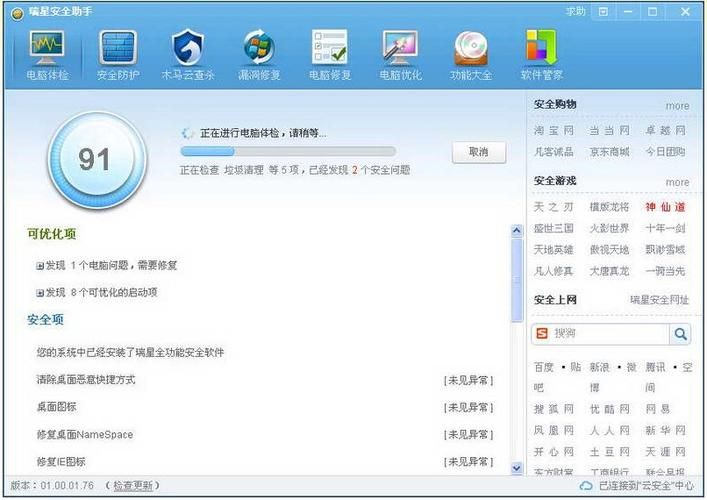This screenshot has width=707, height=500.
Task: Open 大唐真龙 game link
Action: pos(609,271)
